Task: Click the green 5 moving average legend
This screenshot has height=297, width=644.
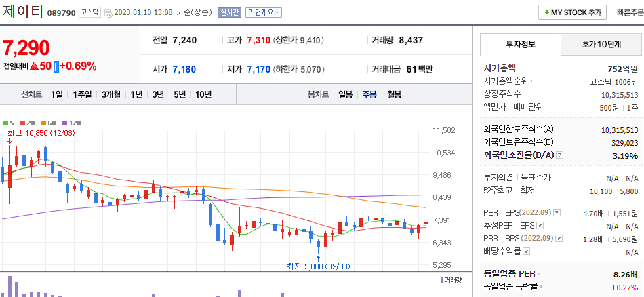Action: coord(8,123)
